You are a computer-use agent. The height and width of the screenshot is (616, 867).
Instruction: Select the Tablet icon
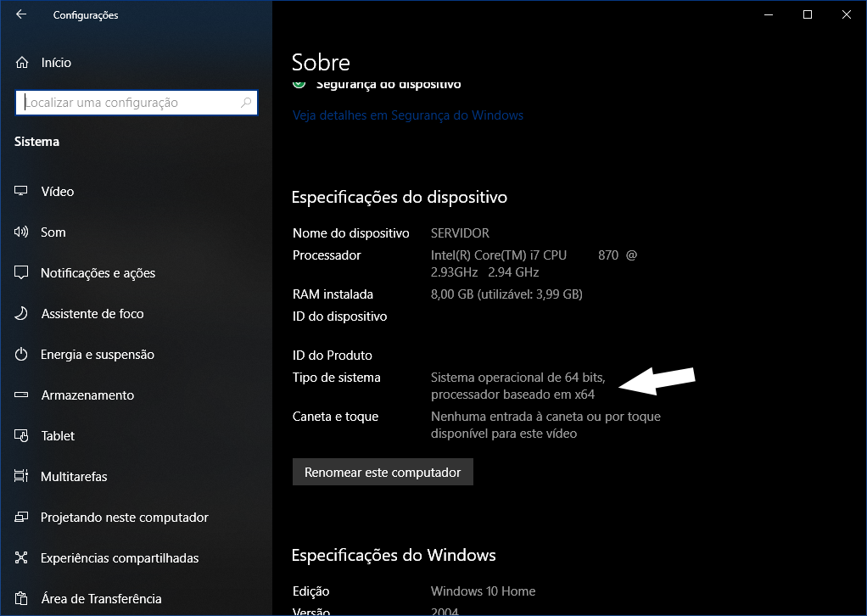point(21,436)
